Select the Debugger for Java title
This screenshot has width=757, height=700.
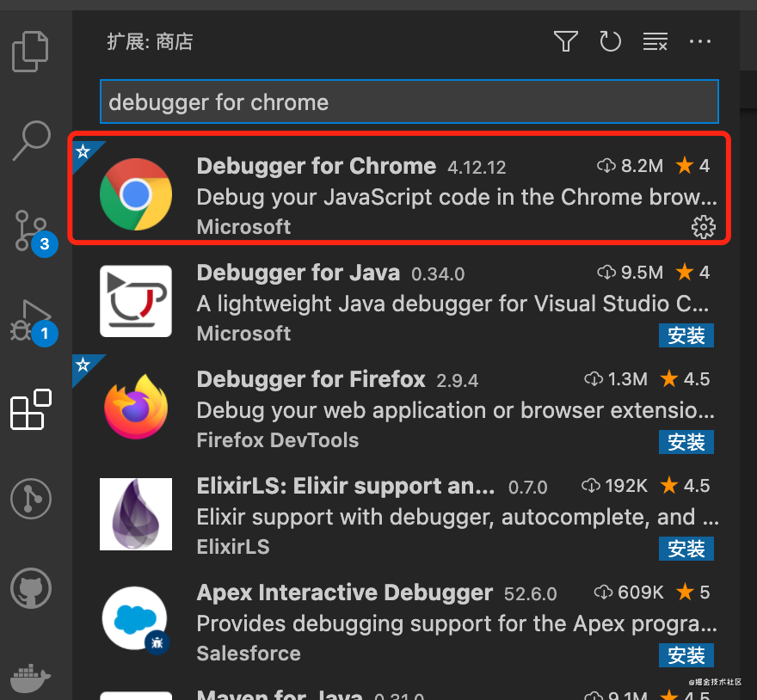click(298, 273)
